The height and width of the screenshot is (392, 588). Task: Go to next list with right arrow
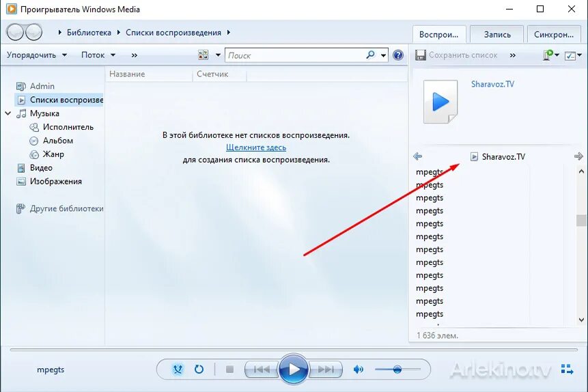point(578,156)
